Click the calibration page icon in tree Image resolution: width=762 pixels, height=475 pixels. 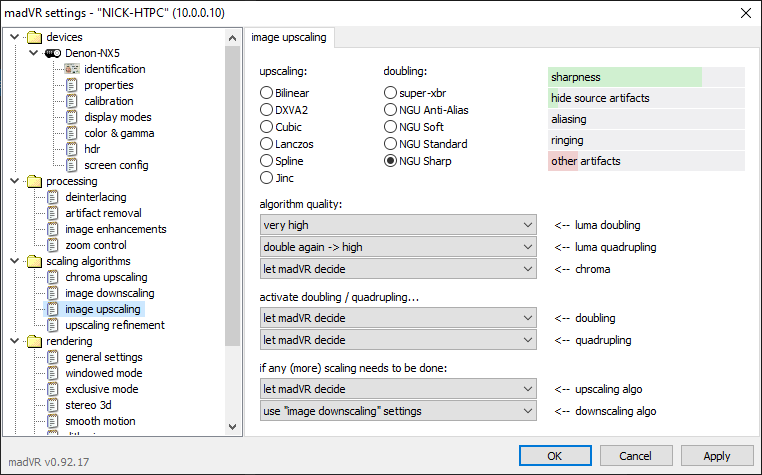[71, 101]
